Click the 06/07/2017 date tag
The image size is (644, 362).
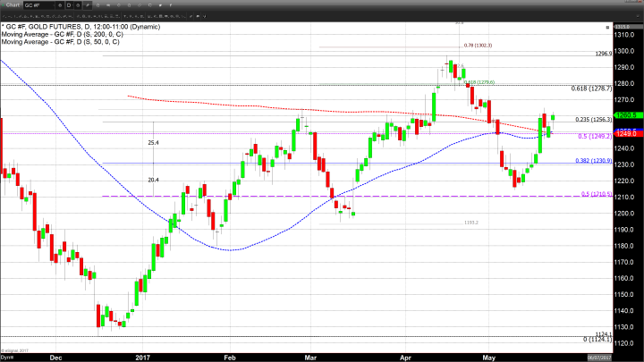pyautogui.click(x=599, y=358)
